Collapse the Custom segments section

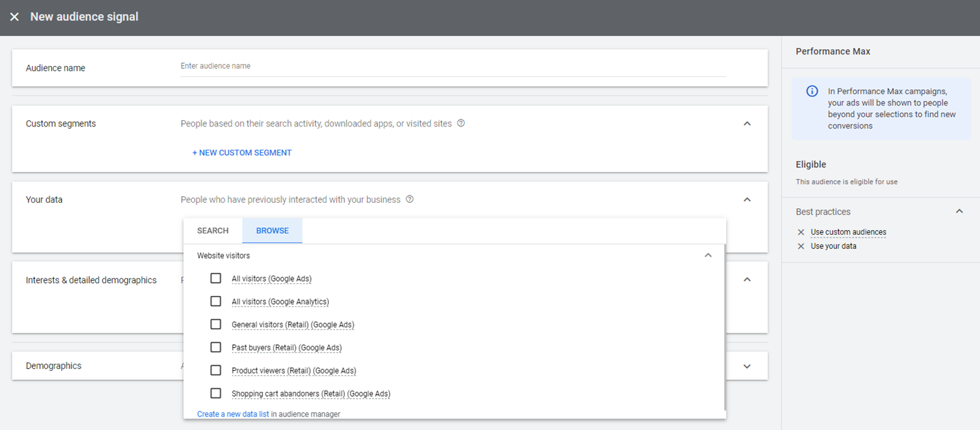click(747, 124)
